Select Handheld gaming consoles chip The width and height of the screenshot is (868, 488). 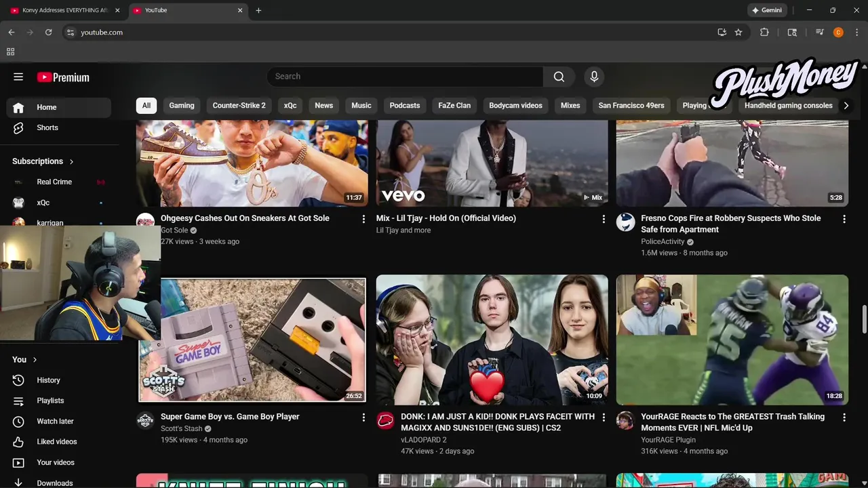pyautogui.click(x=788, y=105)
